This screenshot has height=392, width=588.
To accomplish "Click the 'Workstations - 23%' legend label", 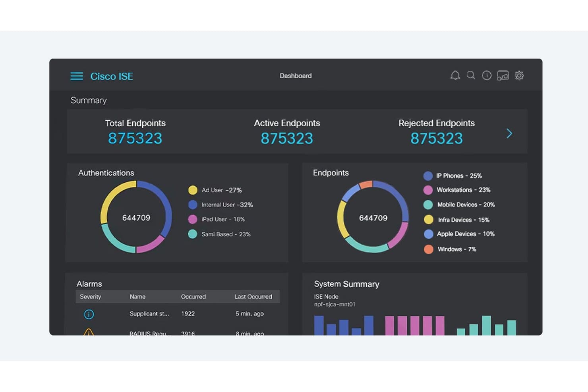I will (x=464, y=190).
